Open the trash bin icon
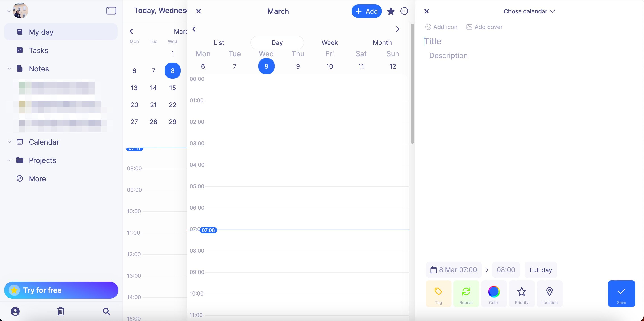 (x=61, y=311)
